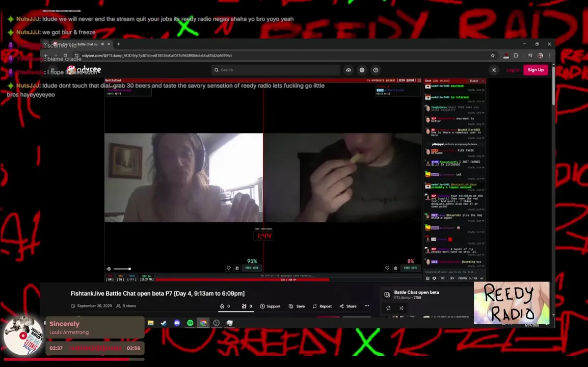588x367 pixels.
Task: Open the browser extensions puzzle icon
Action: [516, 56]
